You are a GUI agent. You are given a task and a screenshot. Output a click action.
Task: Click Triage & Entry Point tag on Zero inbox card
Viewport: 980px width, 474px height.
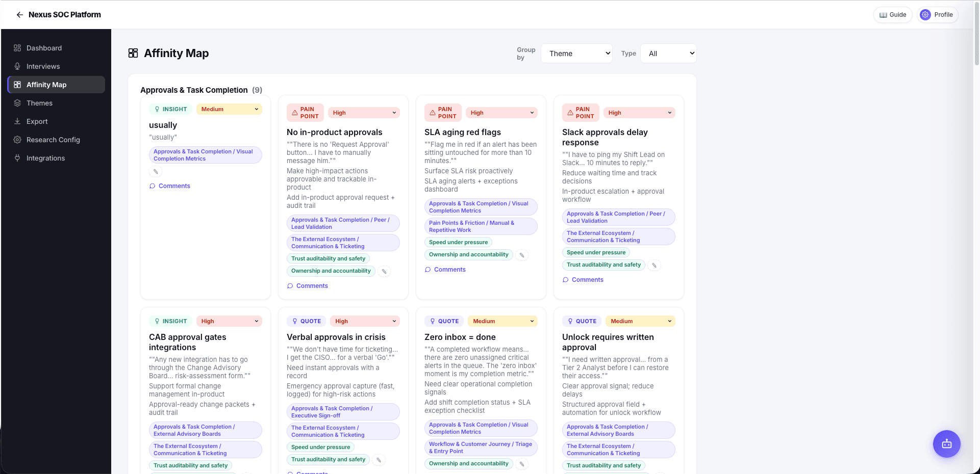pos(481,447)
